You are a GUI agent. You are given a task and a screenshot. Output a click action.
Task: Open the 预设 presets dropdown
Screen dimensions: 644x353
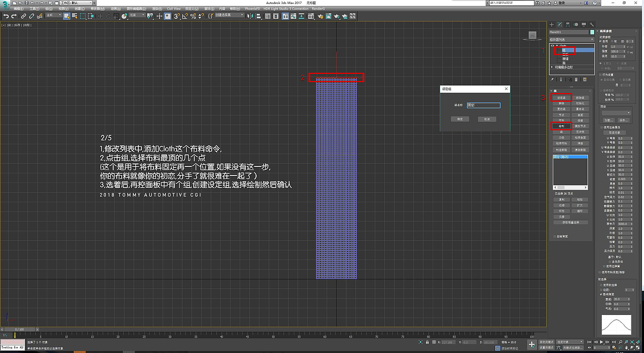[616, 113]
